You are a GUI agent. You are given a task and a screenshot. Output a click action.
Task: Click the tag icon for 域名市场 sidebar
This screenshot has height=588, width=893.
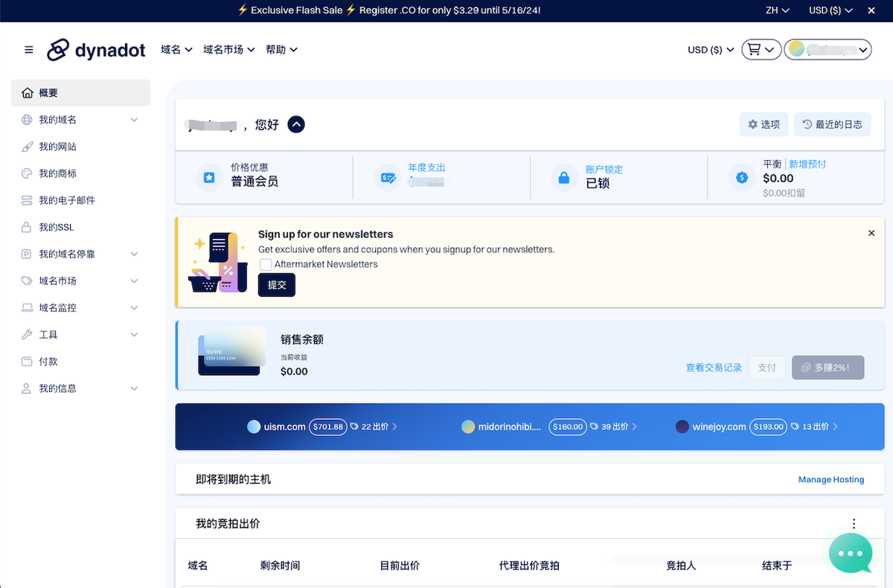pyautogui.click(x=28, y=281)
